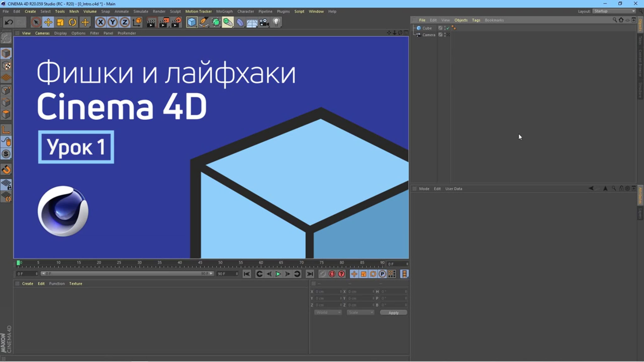
Task: Open User Data menu
Action: pyautogui.click(x=453, y=189)
